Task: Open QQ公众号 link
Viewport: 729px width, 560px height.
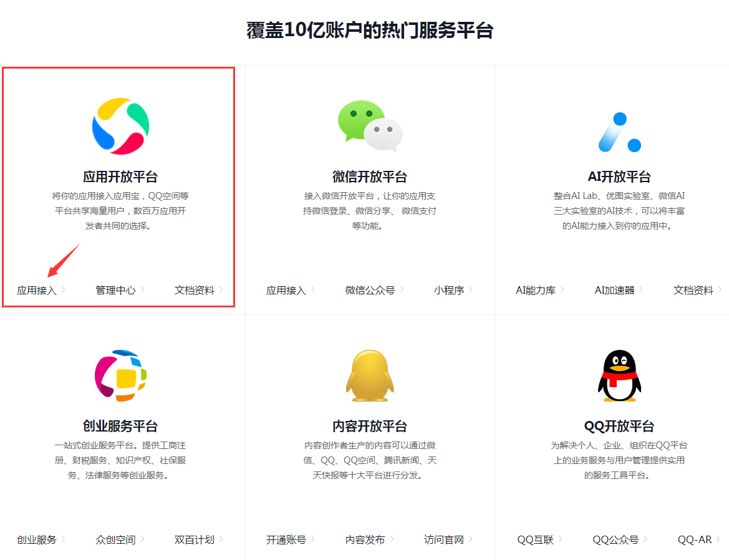Action: tap(616, 539)
